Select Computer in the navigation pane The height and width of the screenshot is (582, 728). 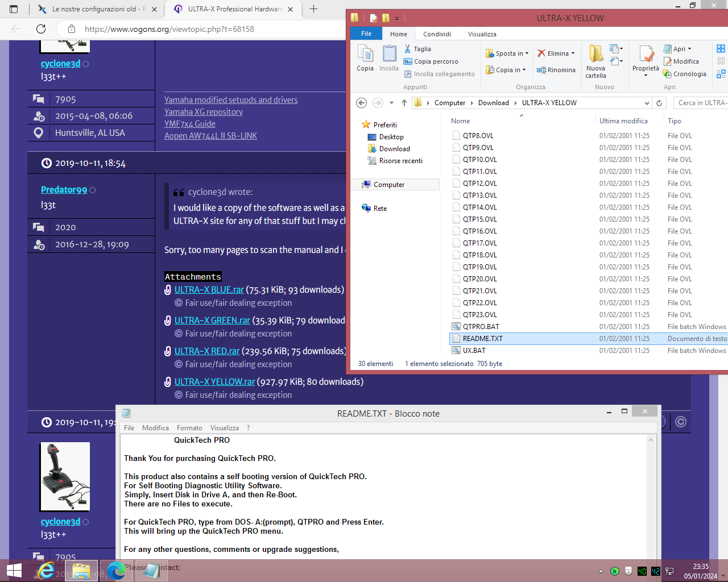click(389, 185)
